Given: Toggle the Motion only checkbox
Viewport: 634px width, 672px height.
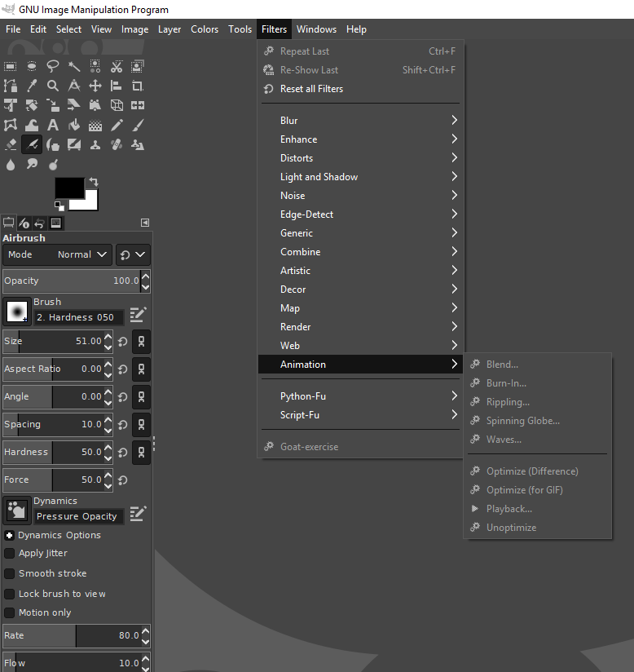Looking at the screenshot, I should pos(10,612).
